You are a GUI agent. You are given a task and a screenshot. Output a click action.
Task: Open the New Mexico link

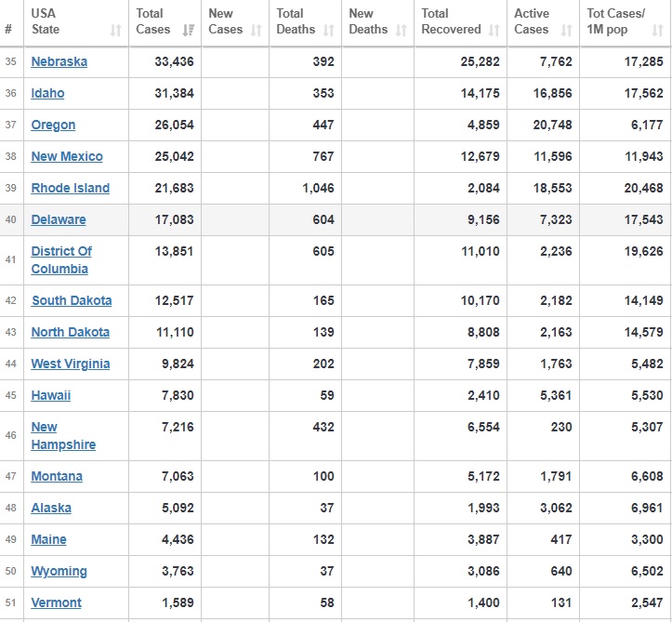coord(67,156)
